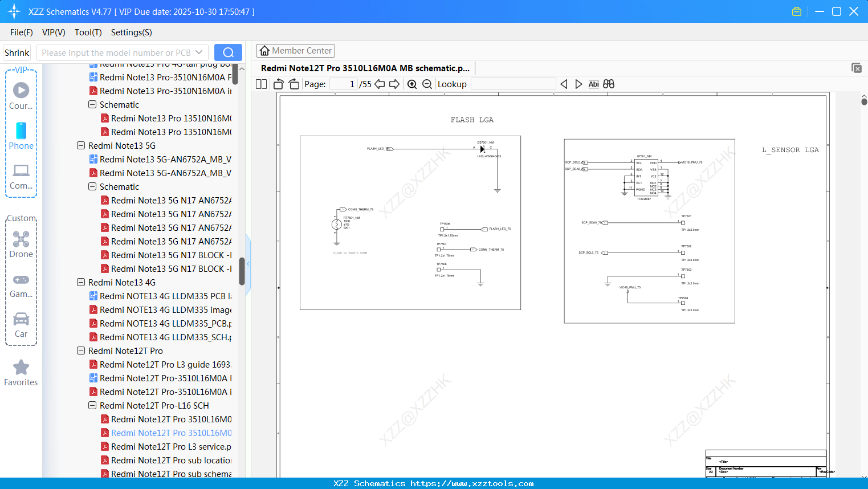Zoom in on the schematic page
This screenshot has height=489, width=868.
click(x=411, y=84)
